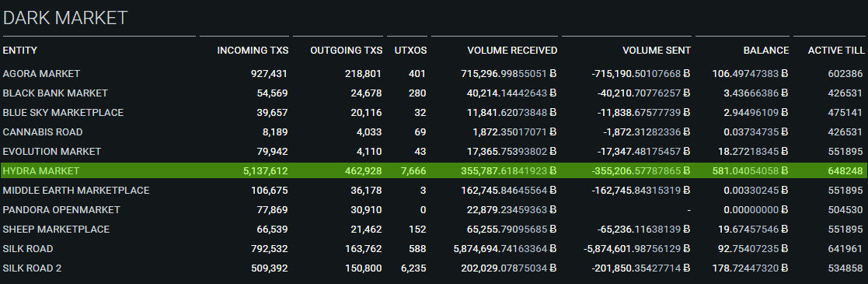Viewport: 868px width, 284px height.
Task: Open the CANNABIS ROAD entity
Action: pos(43,132)
